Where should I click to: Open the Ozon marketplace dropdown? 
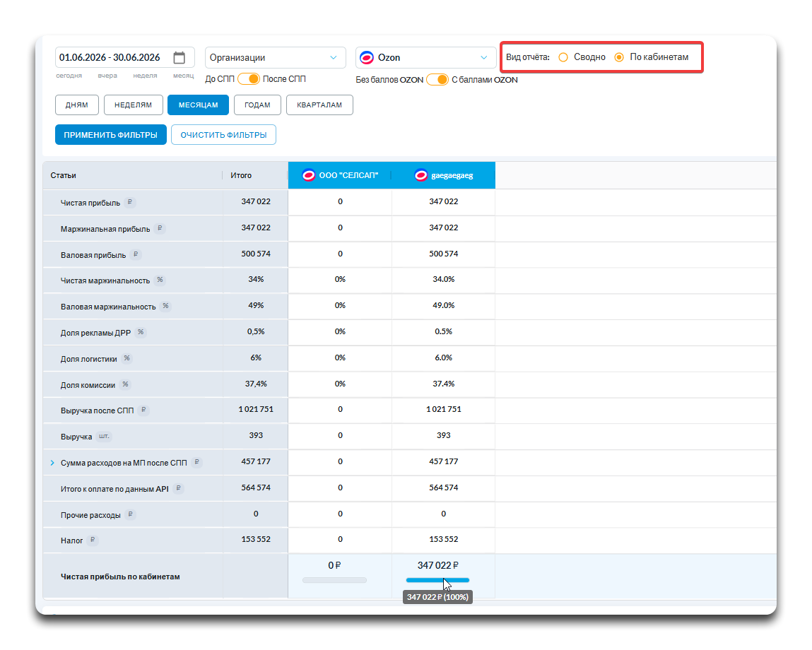coord(425,57)
